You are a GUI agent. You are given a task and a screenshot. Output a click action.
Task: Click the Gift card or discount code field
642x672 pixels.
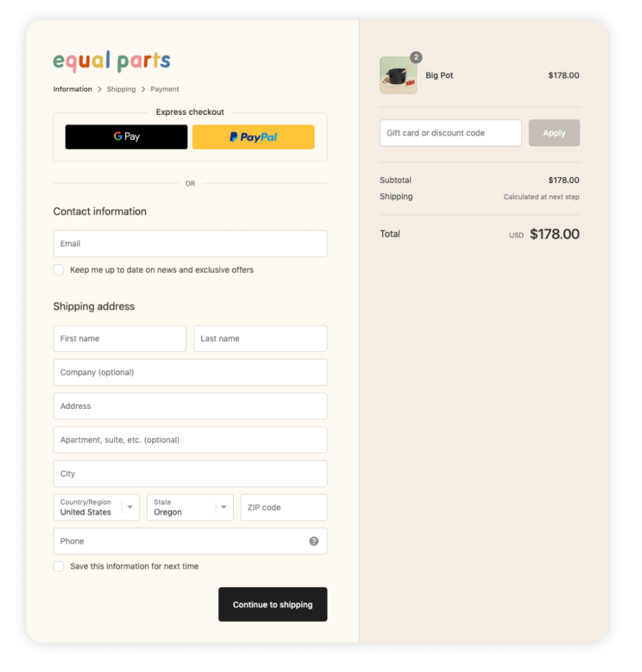click(450, 133)
